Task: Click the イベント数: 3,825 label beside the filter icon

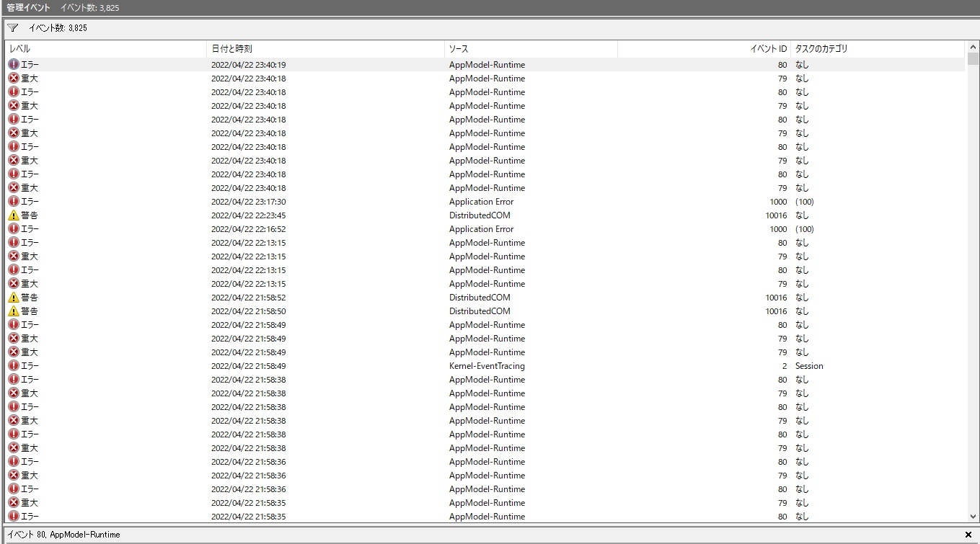Action: point(58,28)
